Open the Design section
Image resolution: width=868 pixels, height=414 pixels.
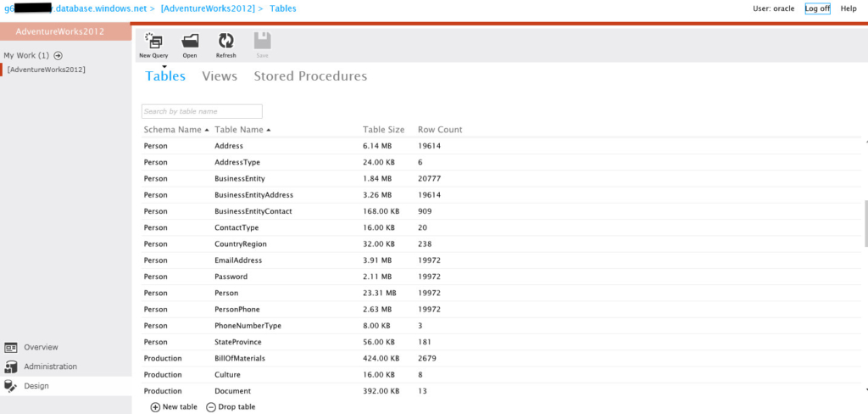point(66,386)
